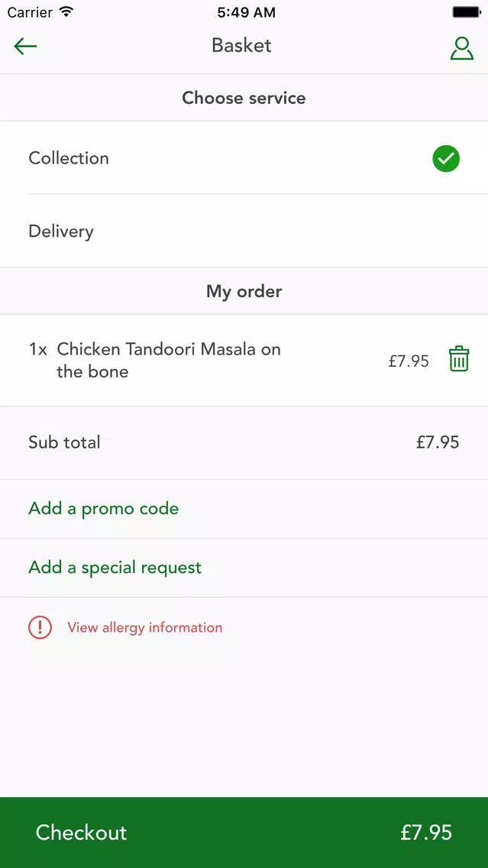This screenshot has height=868, width=488.
Task: Tap the green Collection checkmark icon
Action: coord(446,159)
